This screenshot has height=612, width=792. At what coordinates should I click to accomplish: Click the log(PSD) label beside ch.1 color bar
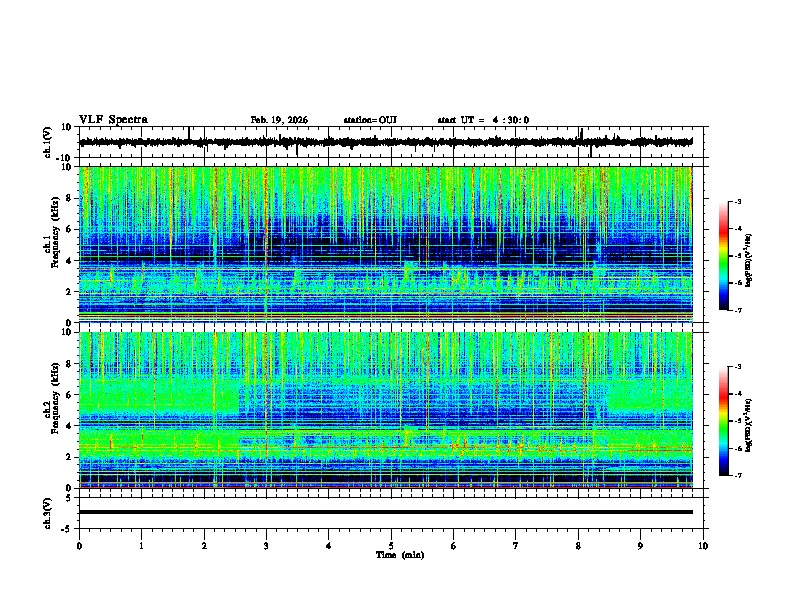click(x=749, y=260)
